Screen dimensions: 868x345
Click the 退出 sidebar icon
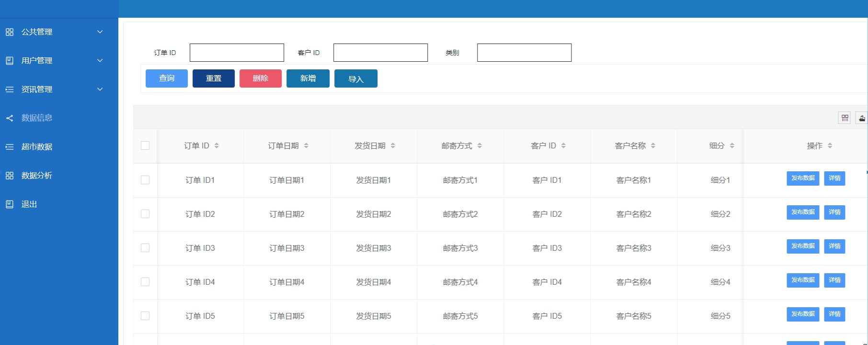coord(10,204)
